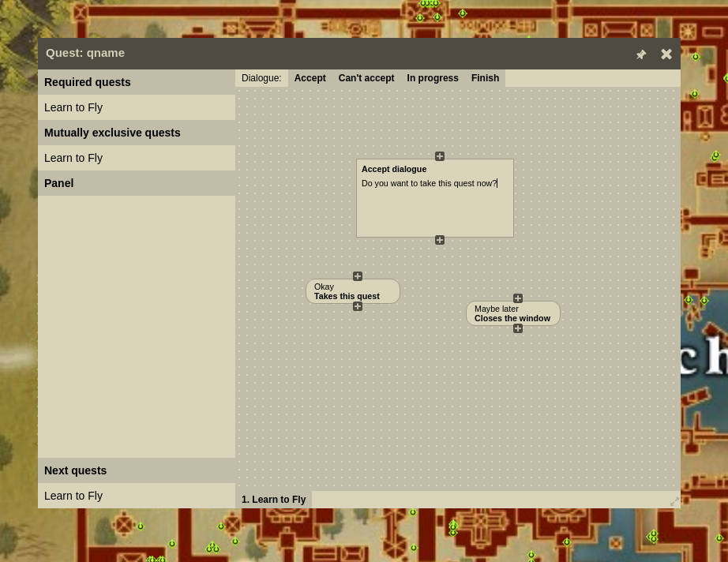
Task: Click plus icon above Maybe later node
Action: 518,298
